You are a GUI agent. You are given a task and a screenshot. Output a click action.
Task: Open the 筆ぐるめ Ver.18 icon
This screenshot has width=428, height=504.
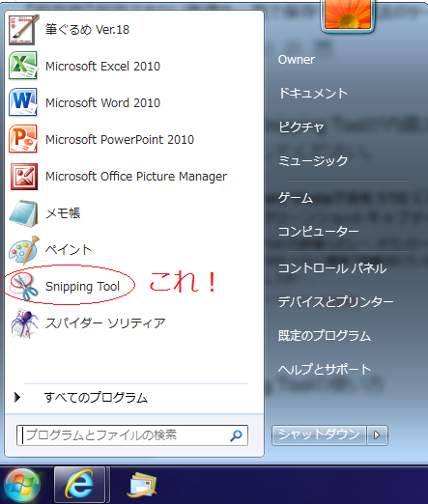[23, 30]
